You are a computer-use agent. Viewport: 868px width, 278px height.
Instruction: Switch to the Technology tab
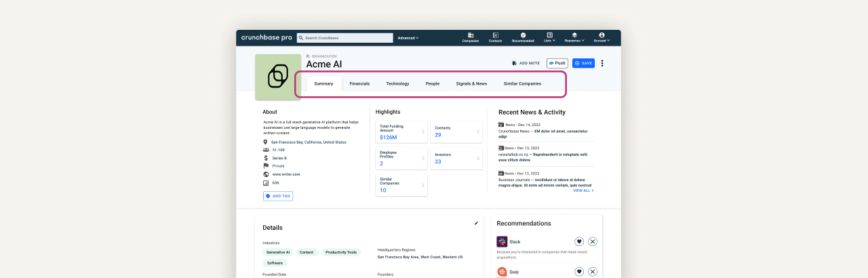397,83
